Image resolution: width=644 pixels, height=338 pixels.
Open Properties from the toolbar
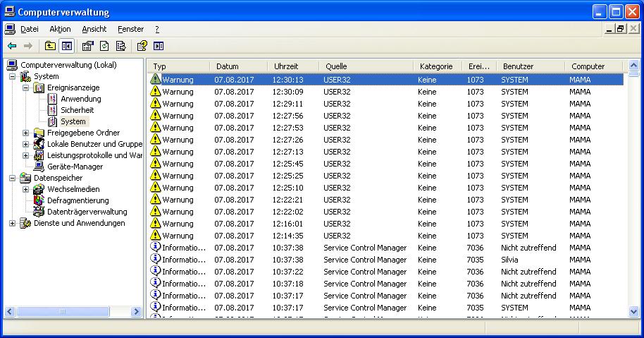(x=87, y=46)
